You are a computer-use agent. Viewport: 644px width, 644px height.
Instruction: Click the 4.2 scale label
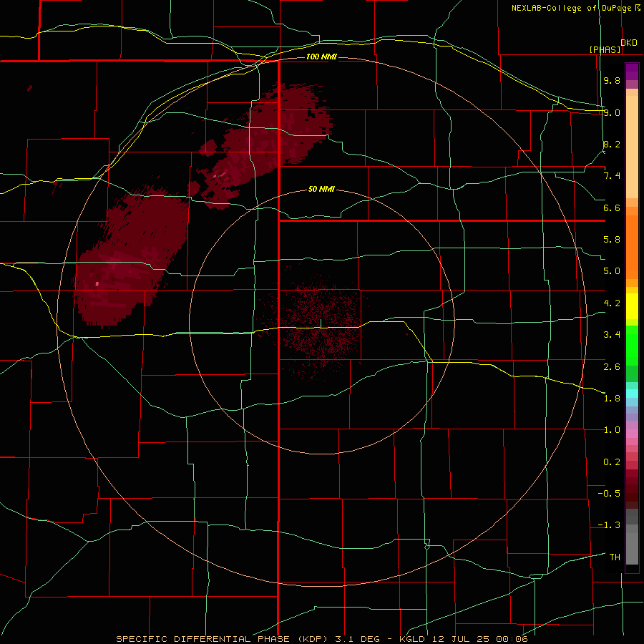click(x=612, y=303)
